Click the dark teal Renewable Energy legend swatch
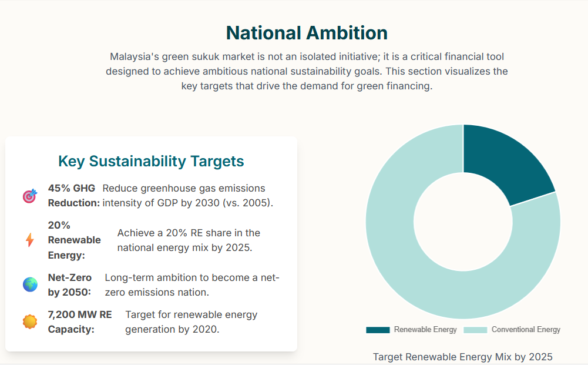The width and height of the screenshot is (588, 365). pos(378,330)
